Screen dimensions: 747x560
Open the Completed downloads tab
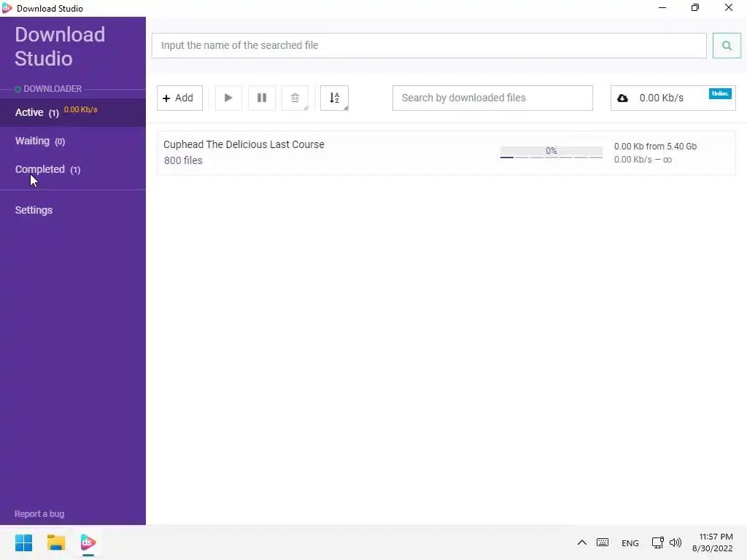click(x=73, y=169)
